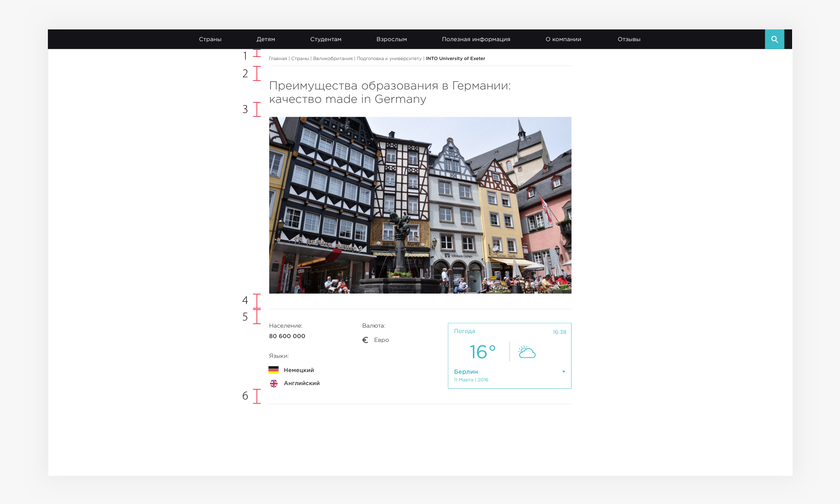This screenshot has width=840, height=504.
Task: Click the article headline about Germany
Action: [x=390, y=92]
